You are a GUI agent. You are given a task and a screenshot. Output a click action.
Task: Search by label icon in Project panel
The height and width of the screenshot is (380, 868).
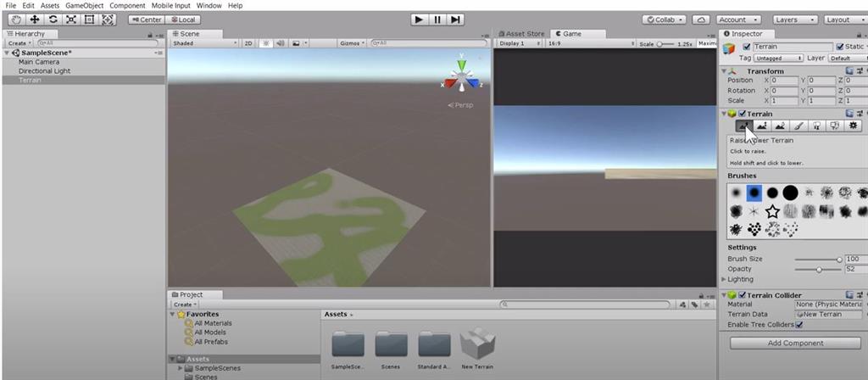(x=693, y=305)
